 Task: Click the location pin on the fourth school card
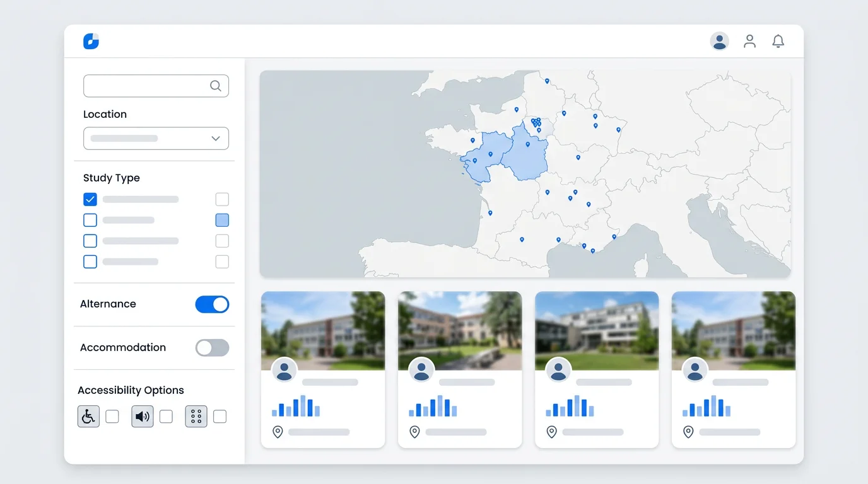[x=688, y=432]
